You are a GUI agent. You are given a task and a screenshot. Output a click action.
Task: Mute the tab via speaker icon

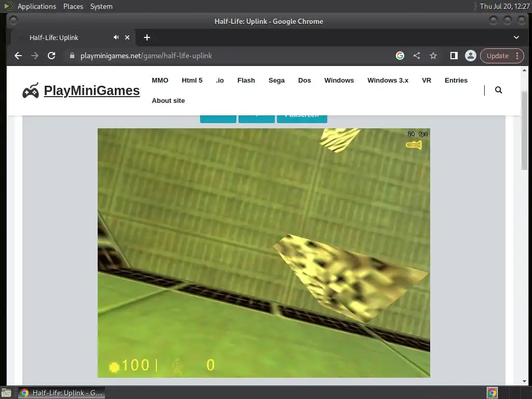[x=116, y=37]
